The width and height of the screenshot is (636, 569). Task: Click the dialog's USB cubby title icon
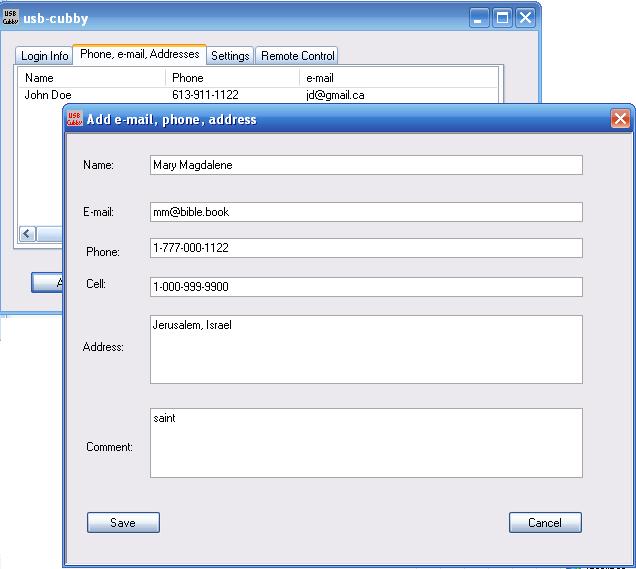point(74,119)
